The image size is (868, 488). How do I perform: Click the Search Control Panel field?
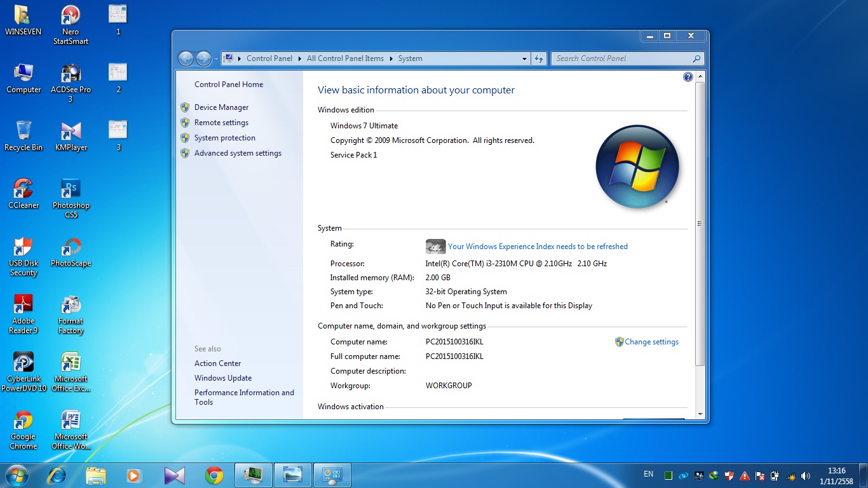click(x=621, y=58)
